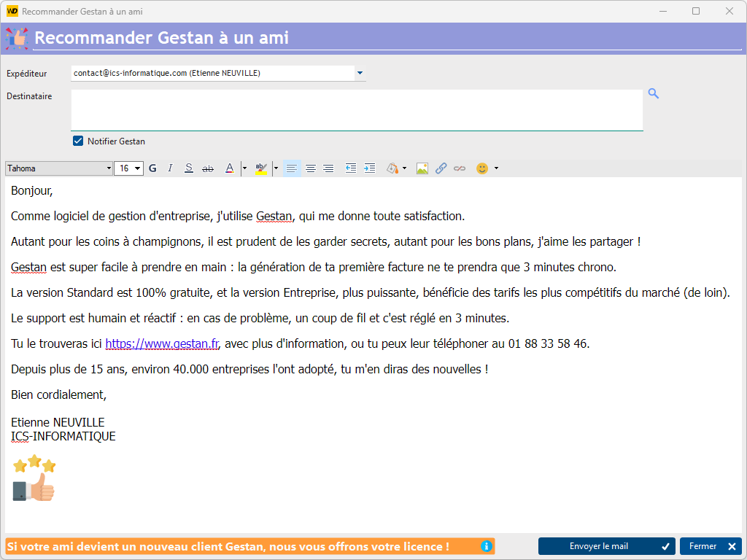Uncheck the Notifier Gestan checkbox

pos(78,141)
